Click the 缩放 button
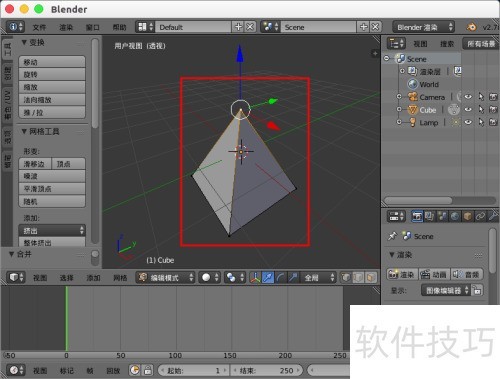 52,87
